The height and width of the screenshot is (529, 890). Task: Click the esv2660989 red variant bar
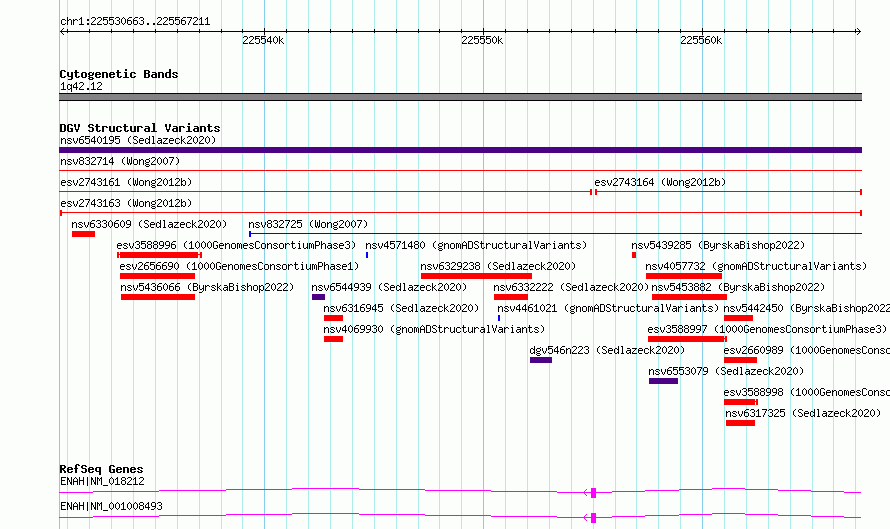coord(740,360)
